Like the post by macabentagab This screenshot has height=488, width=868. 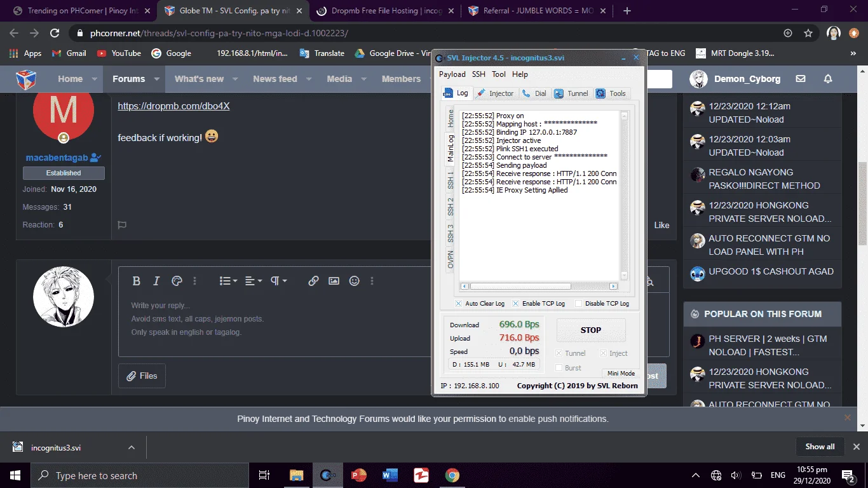(x=661, y=225)
